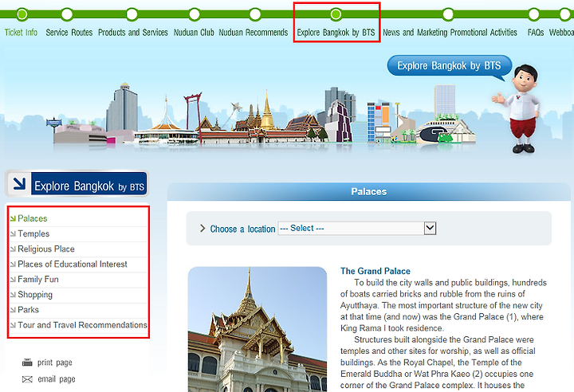574x392 pixels.
Task: Click the Explore Bangkok by BTS speech bubble
Action: pos(450,67)
